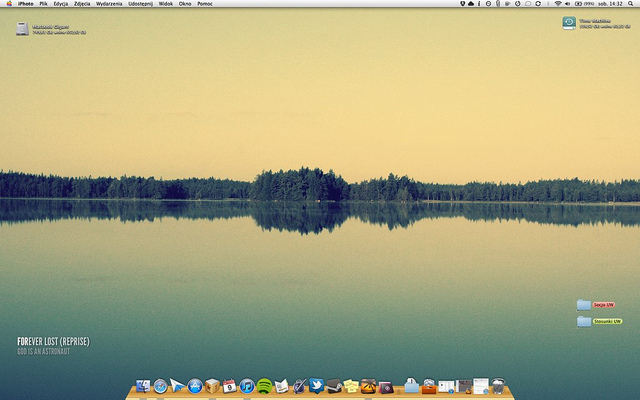Open Finder from the dock
This screenshot has height=400, width=640.
point(143,386)
